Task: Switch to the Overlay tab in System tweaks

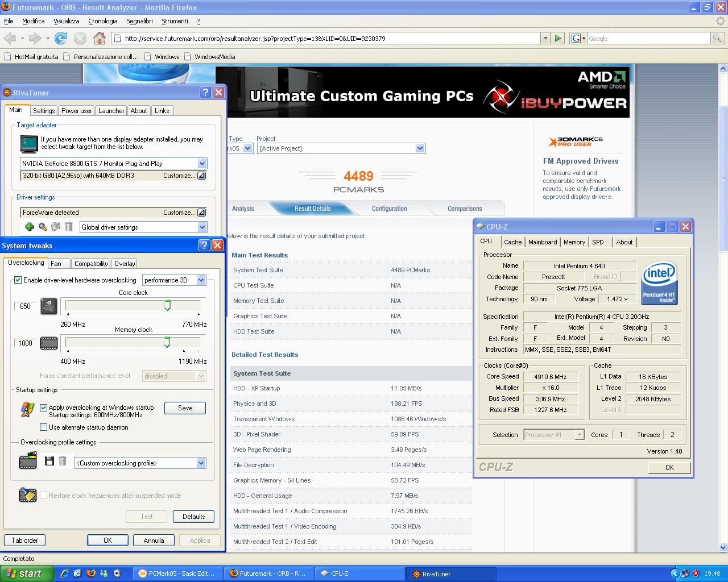Action: 125,264
